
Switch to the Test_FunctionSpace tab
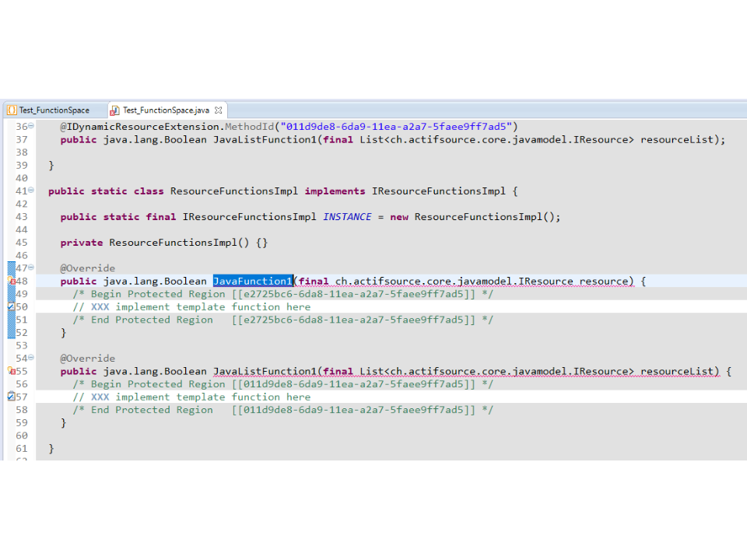tap(54, 110)
